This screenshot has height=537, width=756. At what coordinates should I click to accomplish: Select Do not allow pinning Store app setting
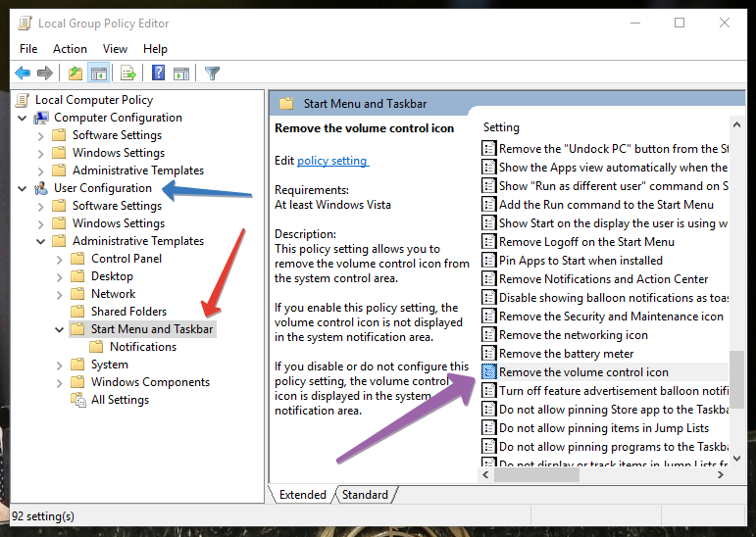click(613, 410)
